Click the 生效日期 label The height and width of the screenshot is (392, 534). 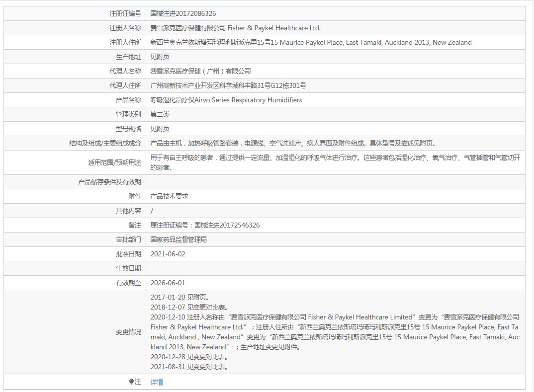pos(128,268)
